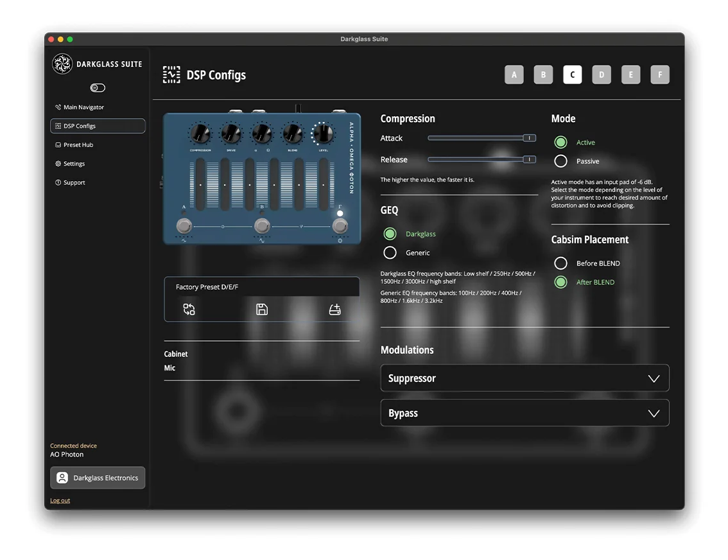The height and width of the screenshot is (560, 728).
Task: Click the Attack compression slider handle
Action: point(529,138)
